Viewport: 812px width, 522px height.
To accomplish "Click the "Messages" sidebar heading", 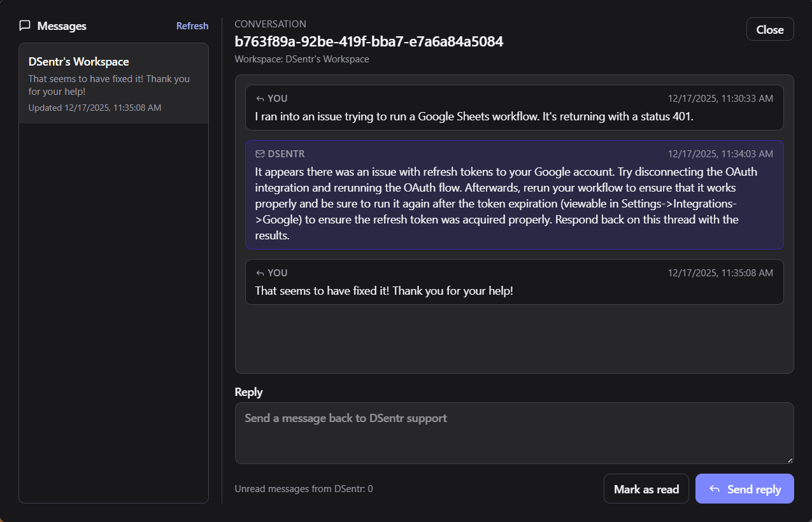I will point(62,26).
